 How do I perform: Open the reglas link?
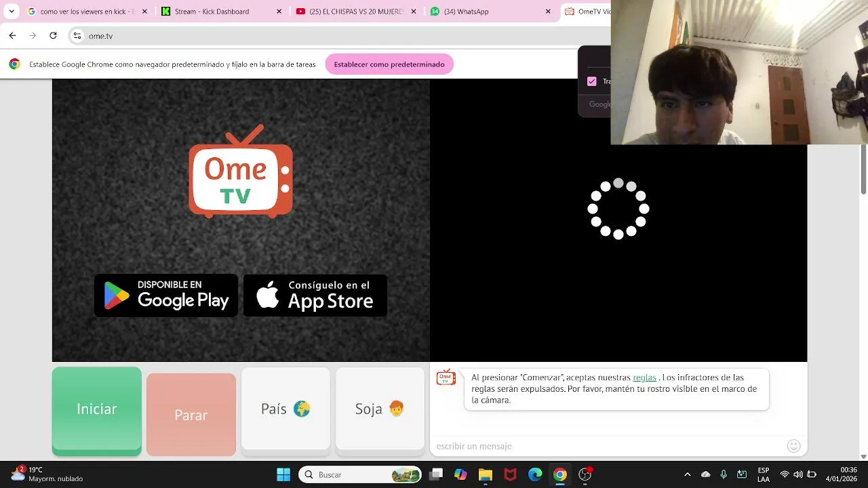(644, 378)
